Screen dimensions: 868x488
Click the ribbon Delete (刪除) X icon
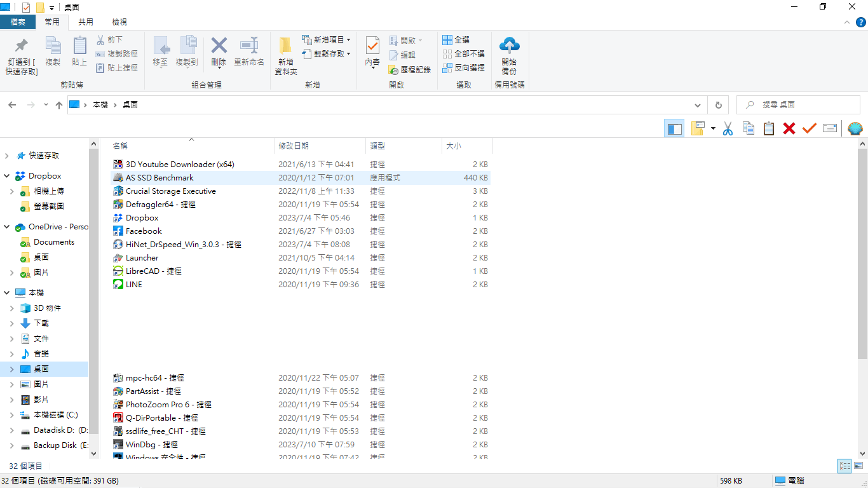coord(219,45)
